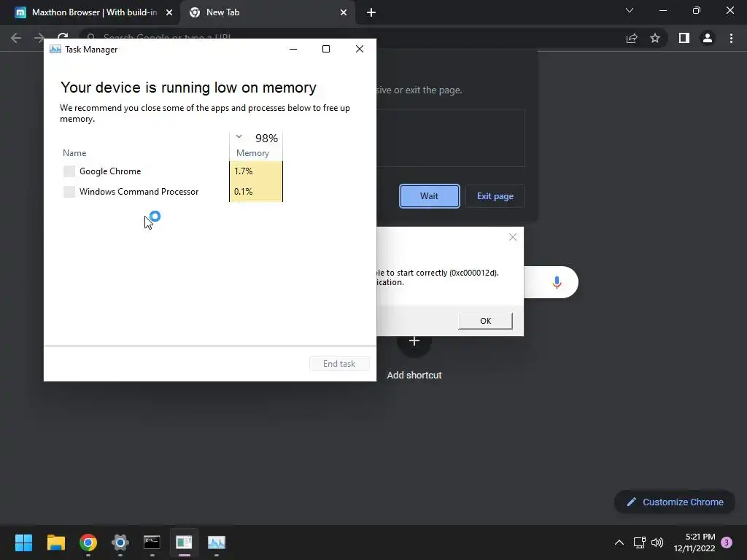Click the Name column header
The width and height of the screenshot is (747, 560).
coord(74,153)
